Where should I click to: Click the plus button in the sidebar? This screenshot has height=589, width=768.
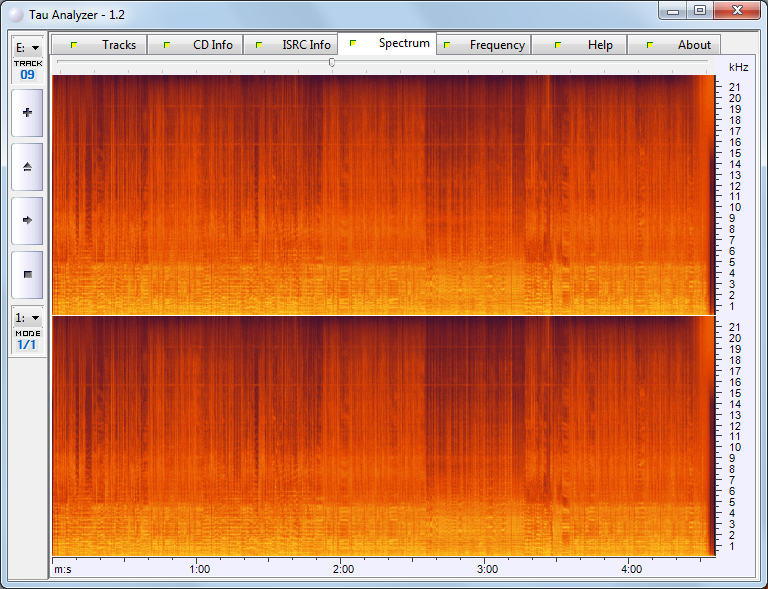click(x=27, y=113)
